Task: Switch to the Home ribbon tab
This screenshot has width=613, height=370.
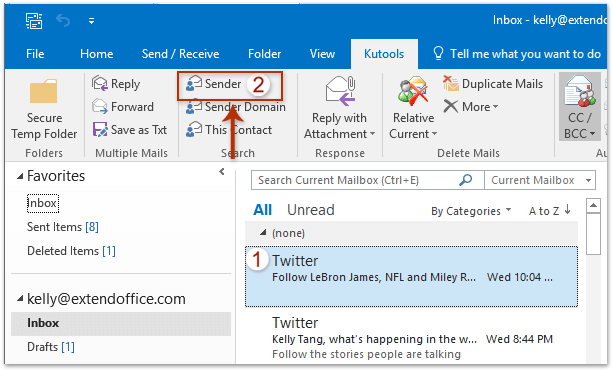Action: click(x=97, y=54)
